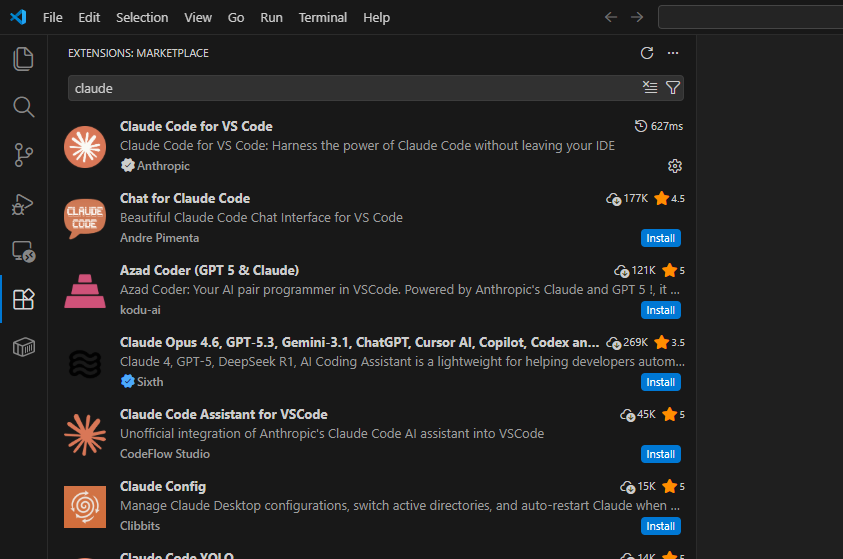Screen dimensions: 843x559
Task: Refresh the extensions marketplace list
Action: [647, 53]
